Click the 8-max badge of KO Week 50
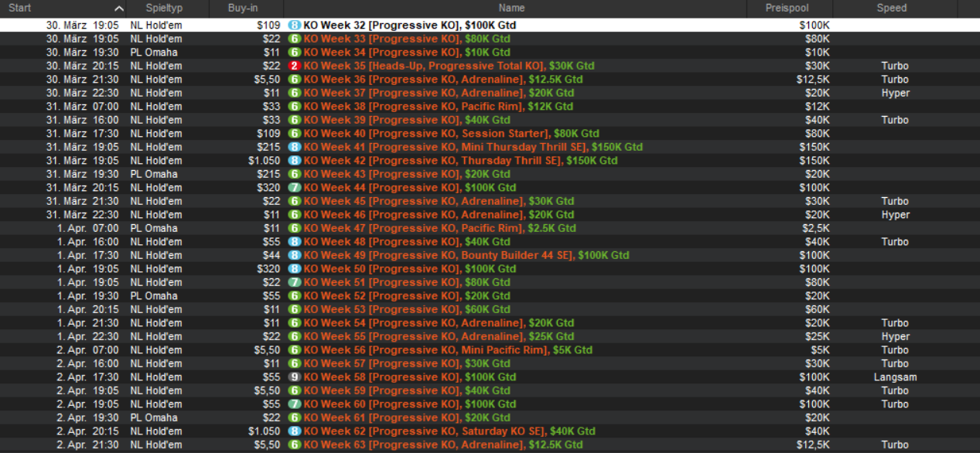Image resolution: width=980 pixels, height=453 pixels. [294, 269]
